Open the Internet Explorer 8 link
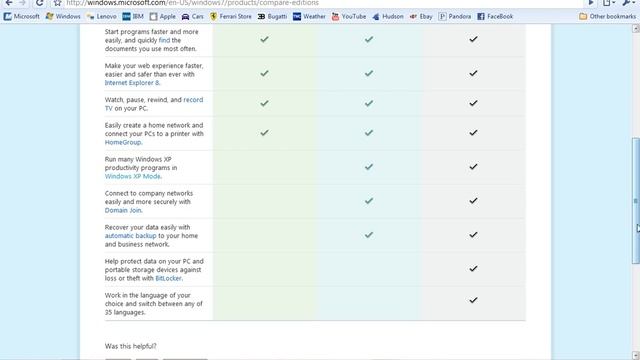Image resolution: width=640 pixels, height=360 pixels. pyautogui.click(x=132, y=82)
